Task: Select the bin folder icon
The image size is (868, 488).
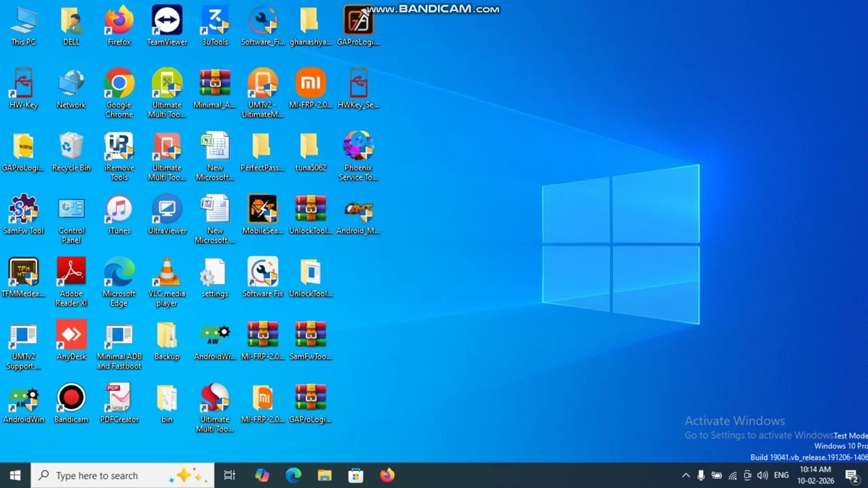Action: tap(167, 404)
